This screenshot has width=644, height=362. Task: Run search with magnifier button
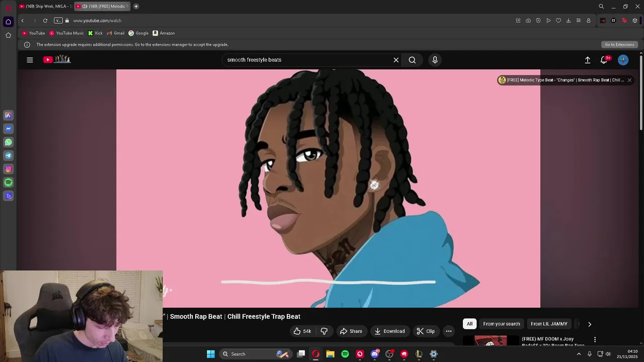(412, 60)
